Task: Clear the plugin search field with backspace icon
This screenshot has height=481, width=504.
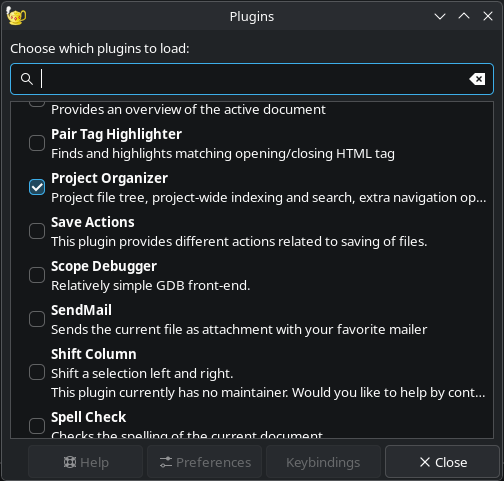Action: point(477,79)
